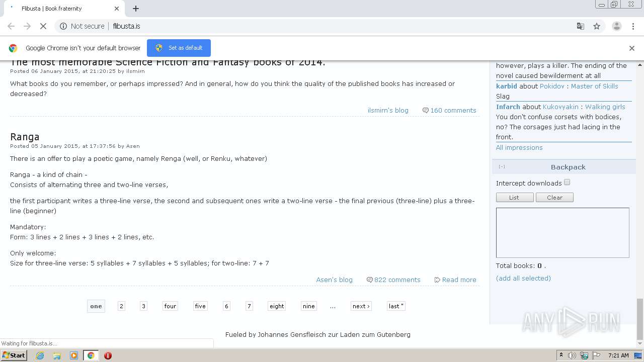Click the Chrome logo in the notification bar

(x=13, y=48)
